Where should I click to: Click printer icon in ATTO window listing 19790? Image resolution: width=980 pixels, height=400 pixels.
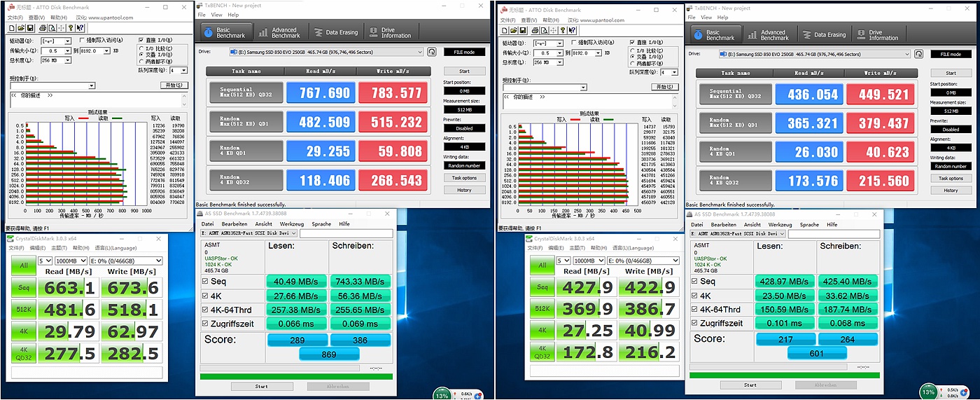point(43,28)
